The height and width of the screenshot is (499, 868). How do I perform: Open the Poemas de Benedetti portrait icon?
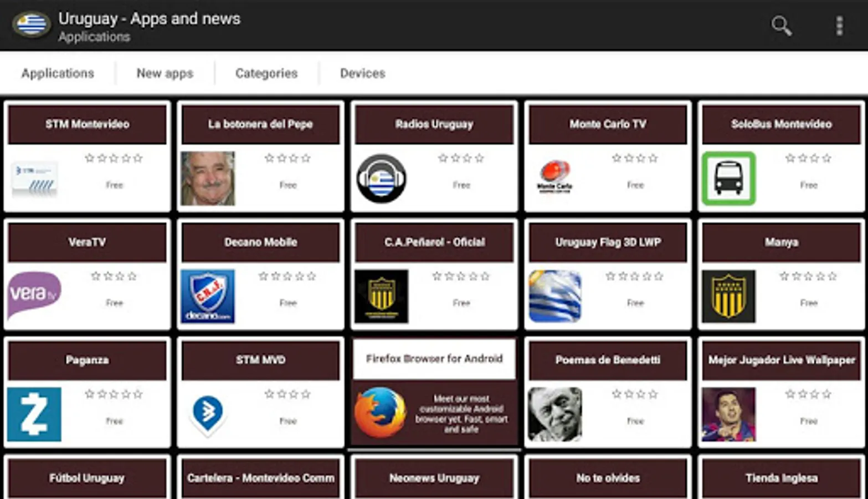coord(555,414)
